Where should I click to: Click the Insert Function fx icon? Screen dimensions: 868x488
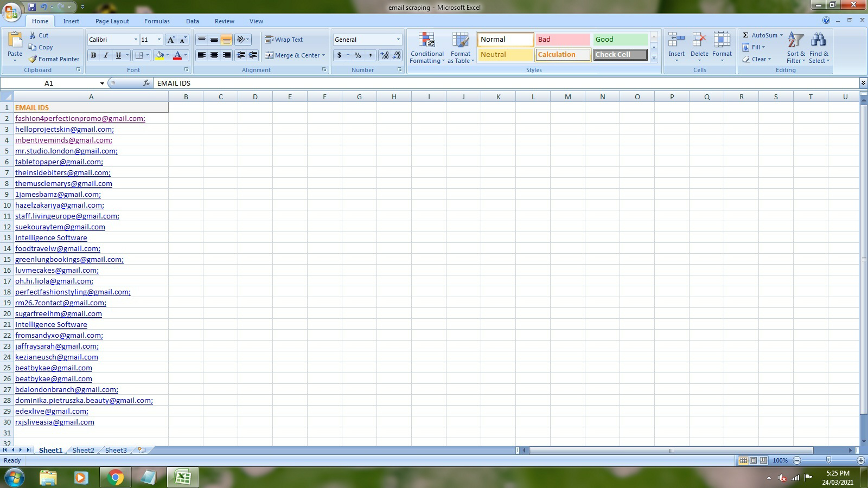tap(146, 83)
